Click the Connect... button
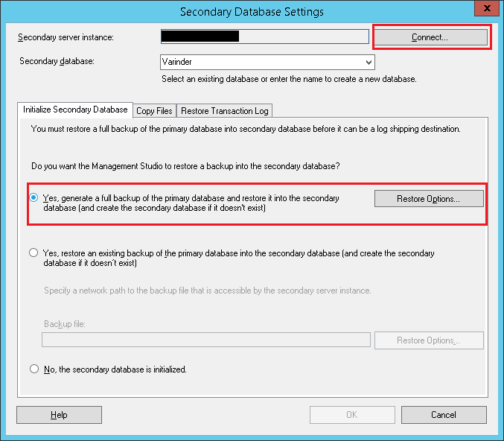The width and height of the screenshot is (504, 441). [430, 37]
